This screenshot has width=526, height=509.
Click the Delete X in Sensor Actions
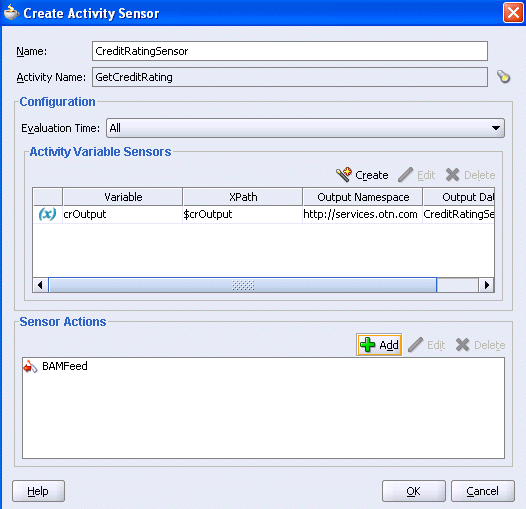[x=480, y=345]
